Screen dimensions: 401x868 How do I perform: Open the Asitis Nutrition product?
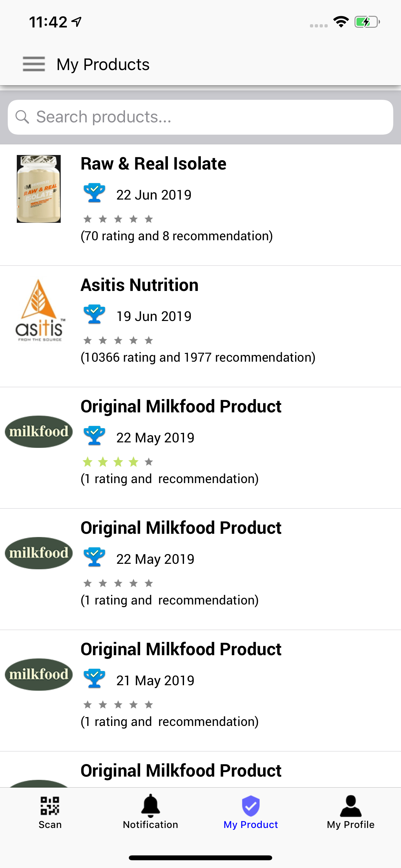click(x=139, y=285)
